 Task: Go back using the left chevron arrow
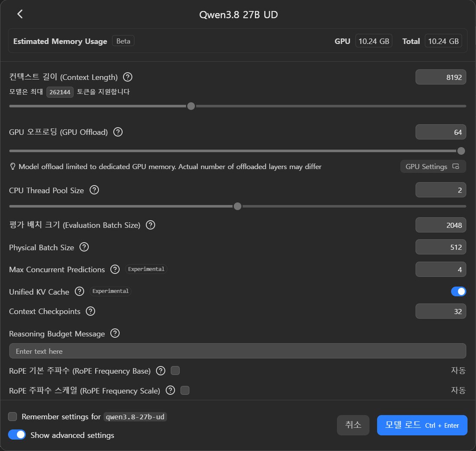pos(20,14)
